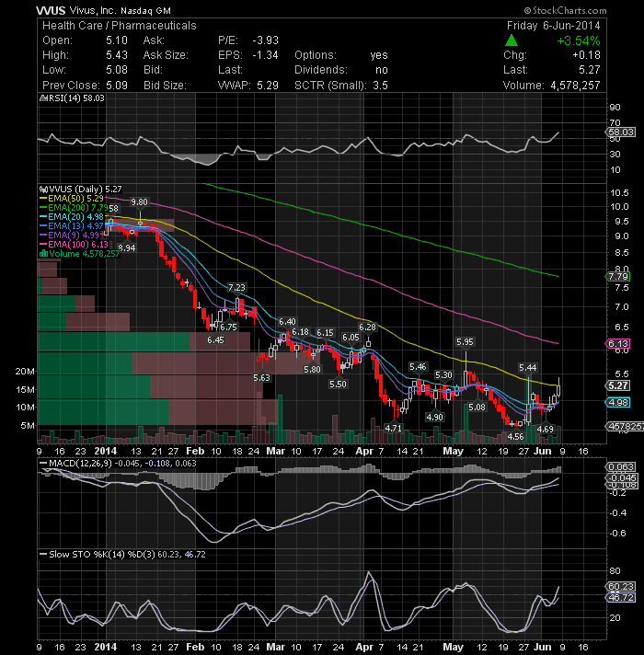
Task: Click the EPS -1.34 value
Action: tap(265, 55)
